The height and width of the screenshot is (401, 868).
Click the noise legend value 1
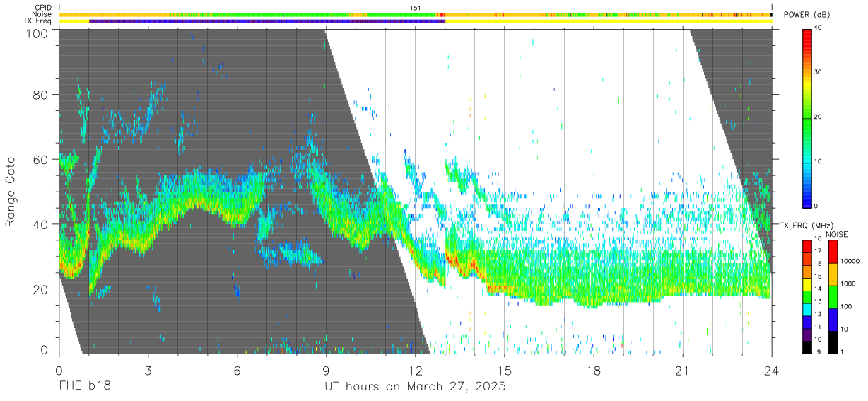click(843, 351)
